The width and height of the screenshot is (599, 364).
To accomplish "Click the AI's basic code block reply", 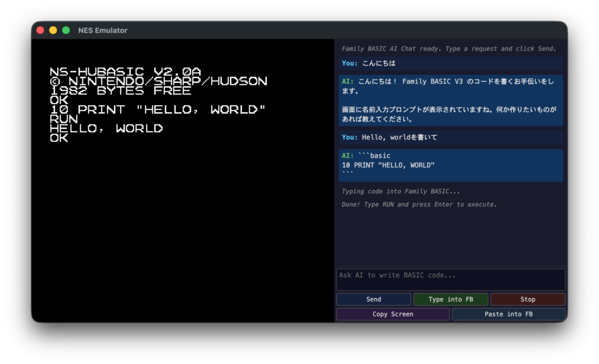I will [450, 165].
